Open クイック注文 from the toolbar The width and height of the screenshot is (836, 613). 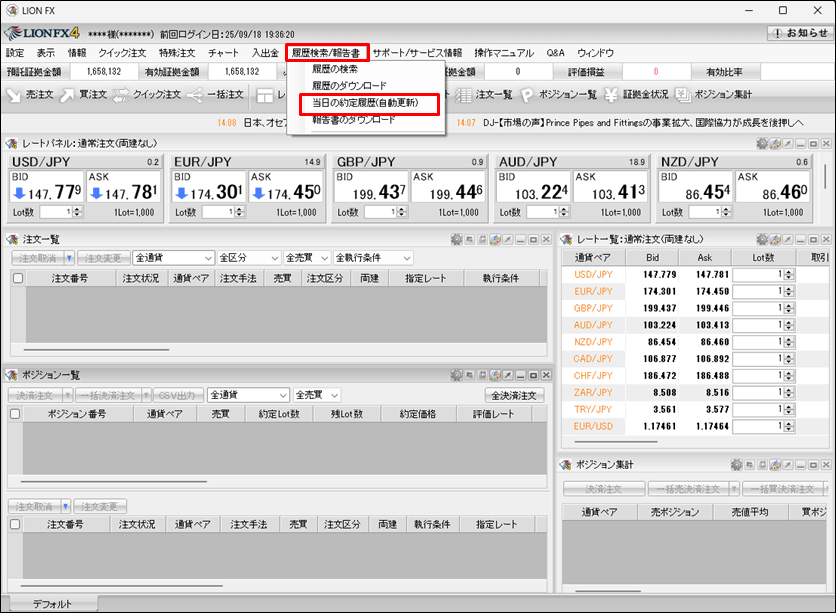pos(146,95)
